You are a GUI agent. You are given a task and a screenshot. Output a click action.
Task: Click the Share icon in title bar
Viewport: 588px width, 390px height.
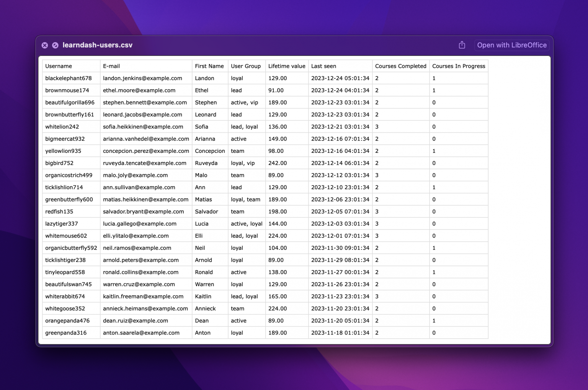462,45
